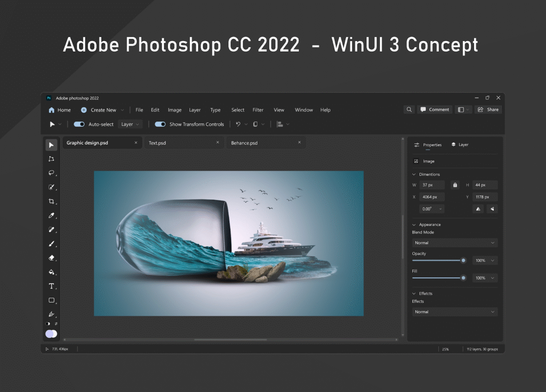
Task: Click the Create New button
Action: coord(99,110)
